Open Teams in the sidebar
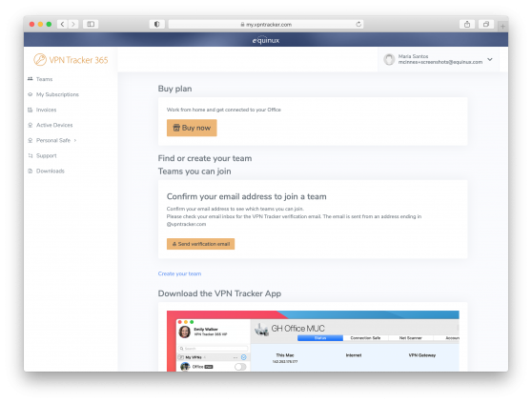532x403 pixels. (x=44, y=79)
